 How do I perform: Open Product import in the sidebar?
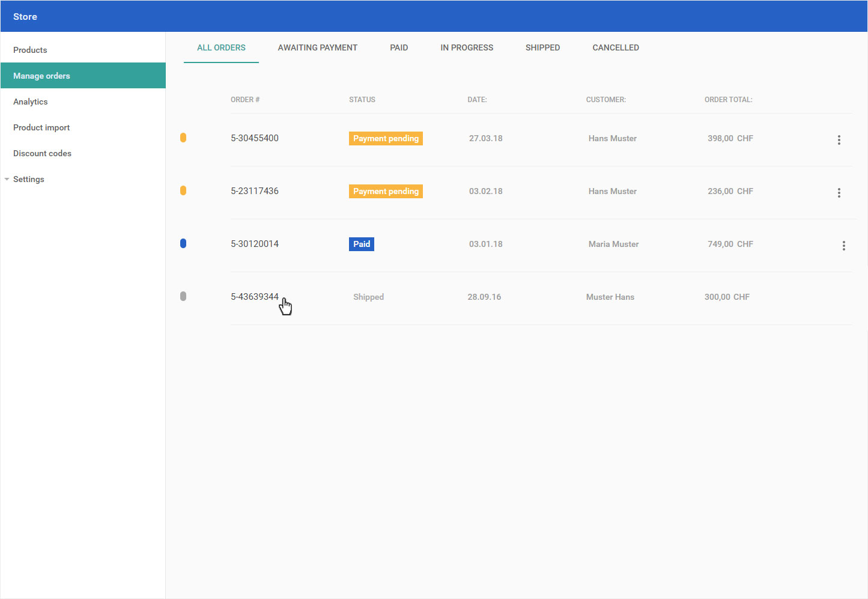pyautogui.click(x=83, y=127)
